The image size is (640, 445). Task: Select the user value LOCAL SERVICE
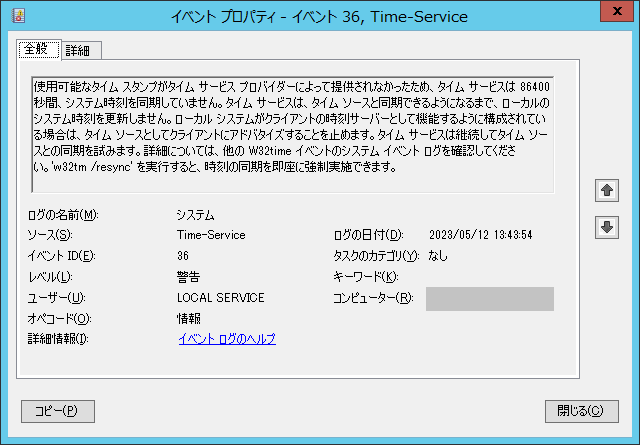coord(220,298)
